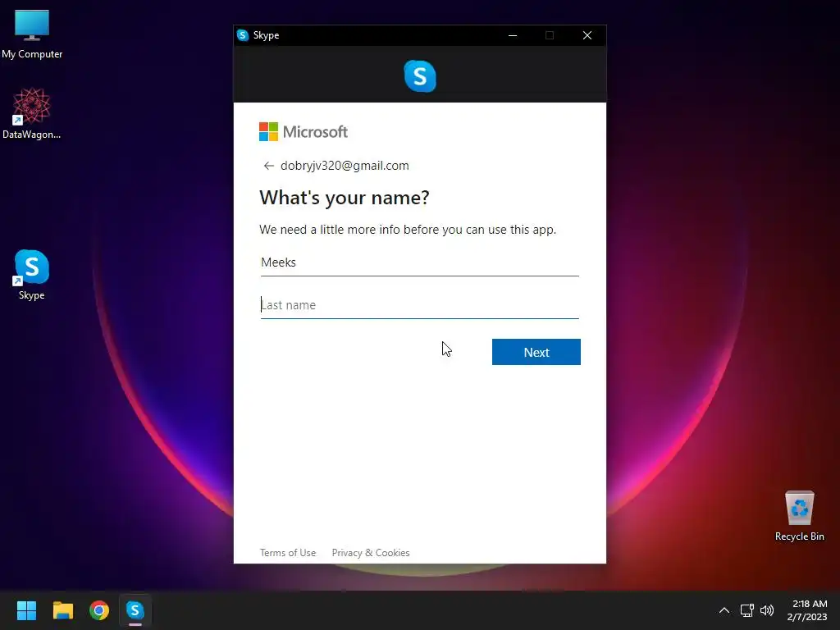Open File Explorer from the taskbar
Image resolution: width=840 pixels, height=630 pixels.
tap(62, 610)
